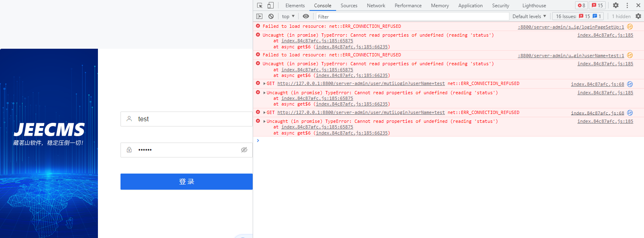This screenshot has height=238, width=644.
Task: Open the Application tab
Action: pyautogui.click(x=470, y=6)
